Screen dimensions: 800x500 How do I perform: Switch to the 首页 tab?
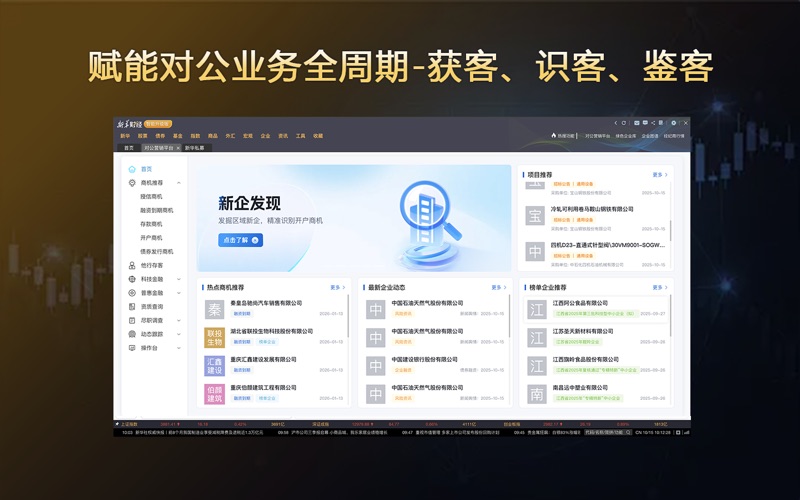129,148
